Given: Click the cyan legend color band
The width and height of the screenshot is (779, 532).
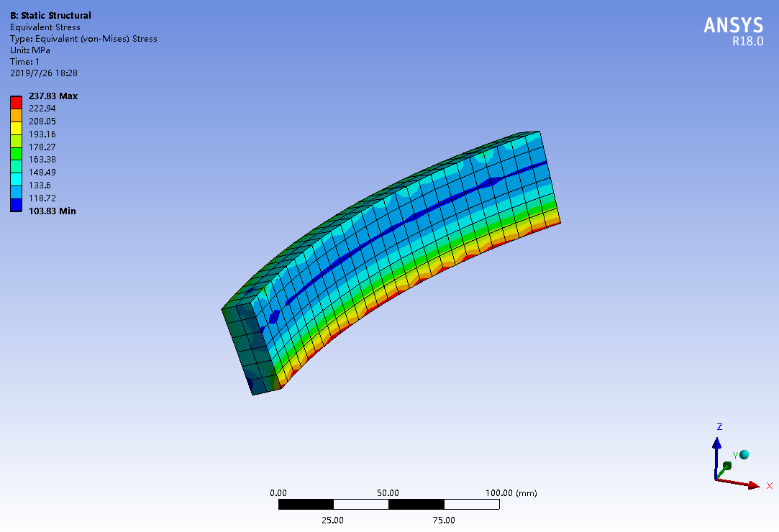Looking at the screenshot, I should (x=16, y=179).
